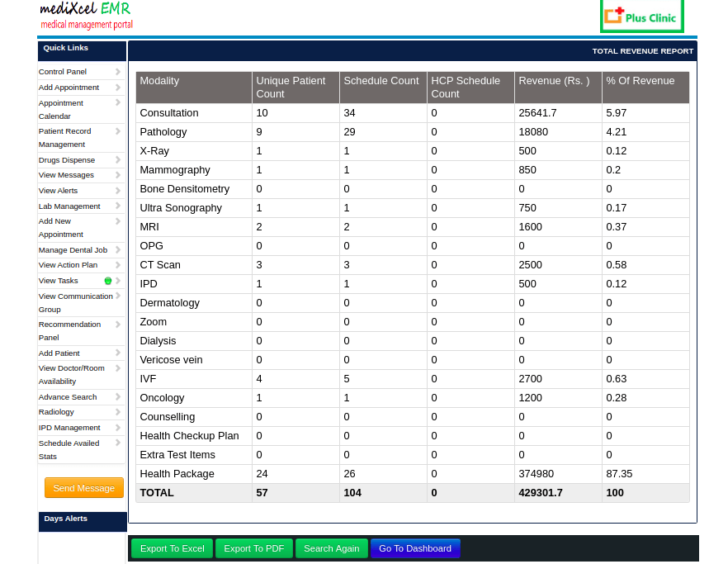
Task: Select Manage Dental Job link
Action: pos(73,250)
